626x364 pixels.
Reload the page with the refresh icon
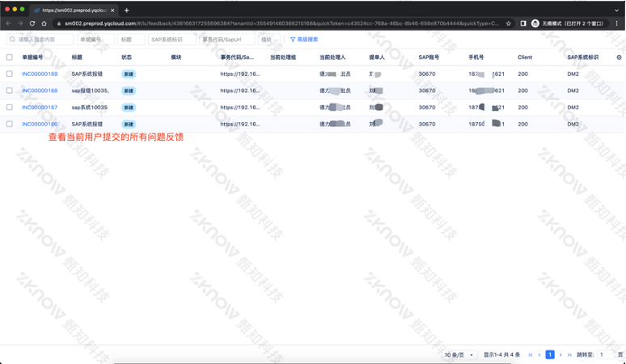(x=32, y=23)
